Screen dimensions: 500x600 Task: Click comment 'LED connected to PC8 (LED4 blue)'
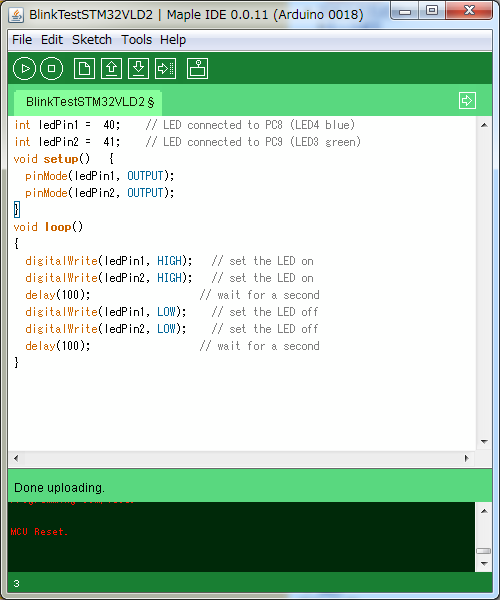point(259,125)
